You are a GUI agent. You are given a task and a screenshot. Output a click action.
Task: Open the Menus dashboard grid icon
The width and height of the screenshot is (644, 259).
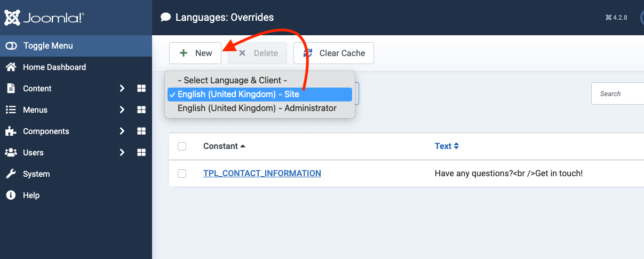point(141,110)
